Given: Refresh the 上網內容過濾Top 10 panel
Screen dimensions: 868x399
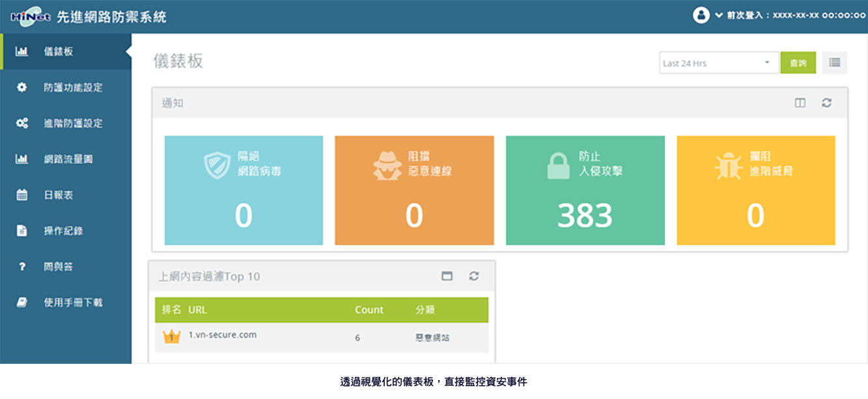Looking at the screenshot, I should [x=474, y=276].
